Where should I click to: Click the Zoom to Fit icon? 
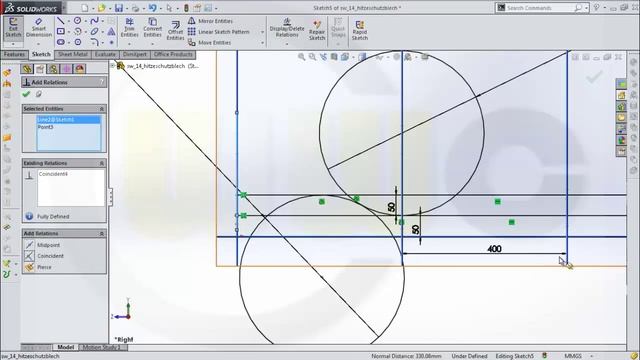tap(301, 57)
